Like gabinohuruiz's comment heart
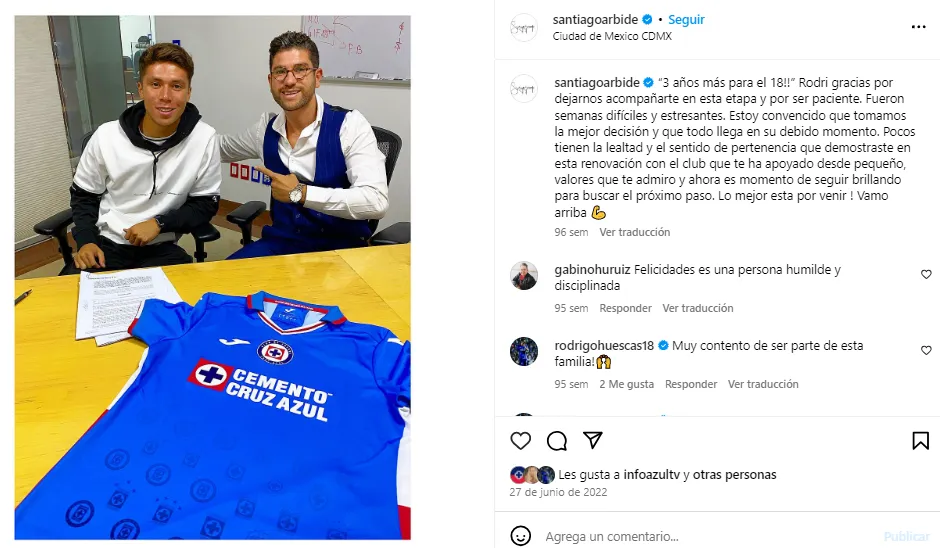 (926, 275)
